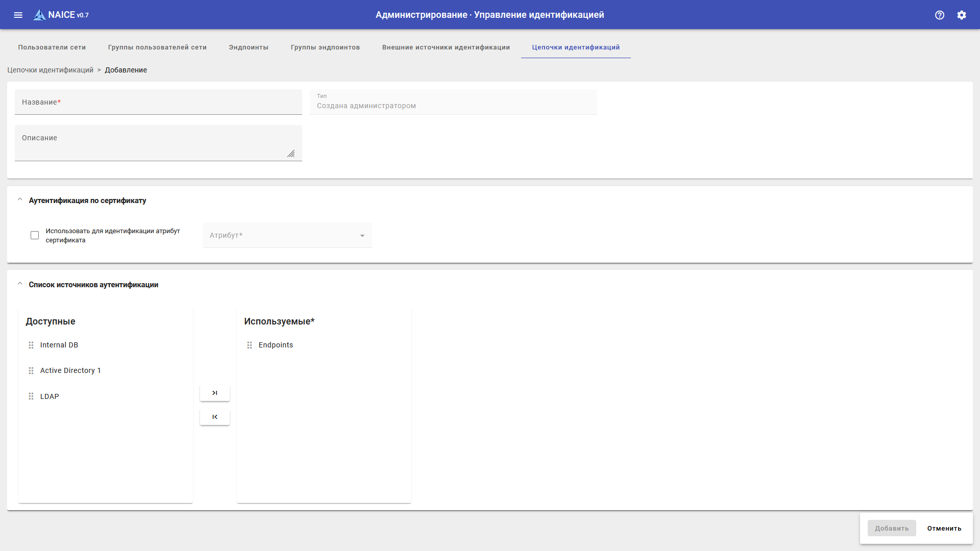Open the settings gear icon

pos(962,15)
